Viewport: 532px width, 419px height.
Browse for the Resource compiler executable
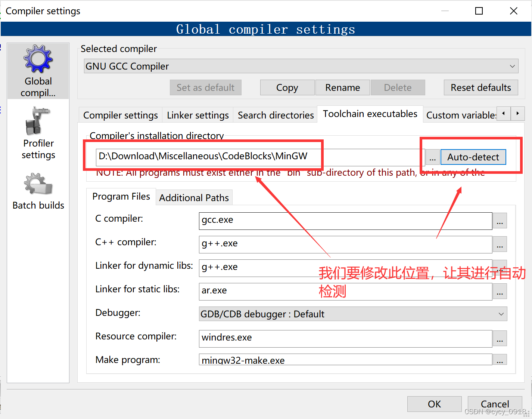(x=500, y=339)
